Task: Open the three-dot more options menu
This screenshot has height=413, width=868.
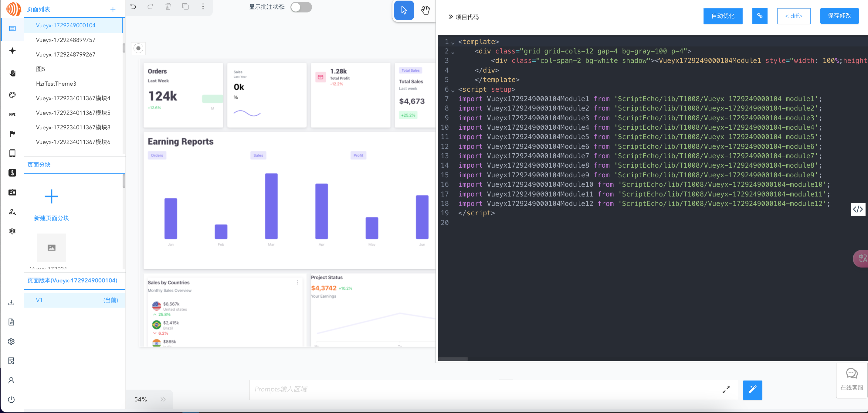Action: click(x=203, y=6)
